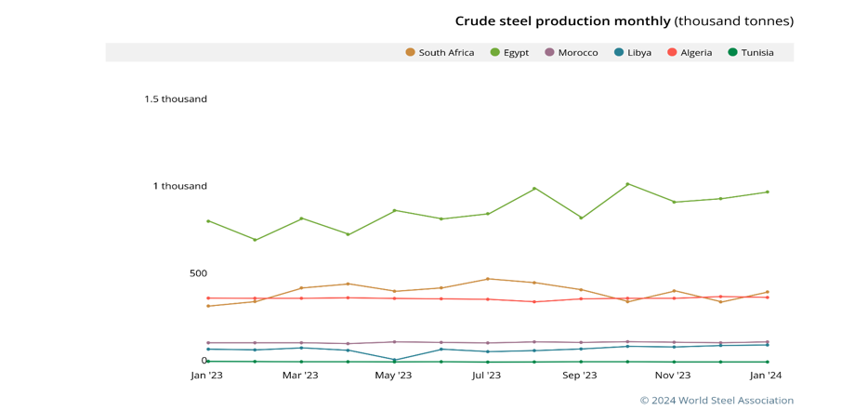Screen dimensions: 868x410
Task: Click the World Steel Association copyright text
Action: pos(717,401)
